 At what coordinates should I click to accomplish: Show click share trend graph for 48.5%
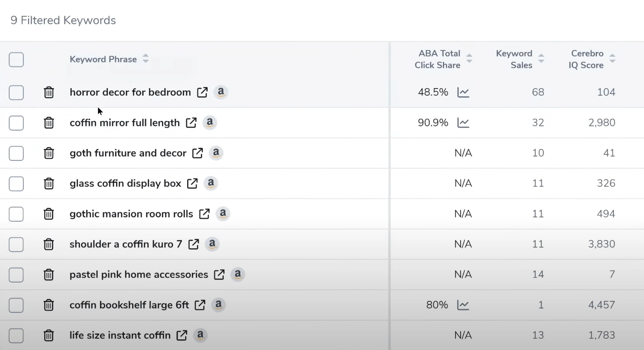click(463, 92)
